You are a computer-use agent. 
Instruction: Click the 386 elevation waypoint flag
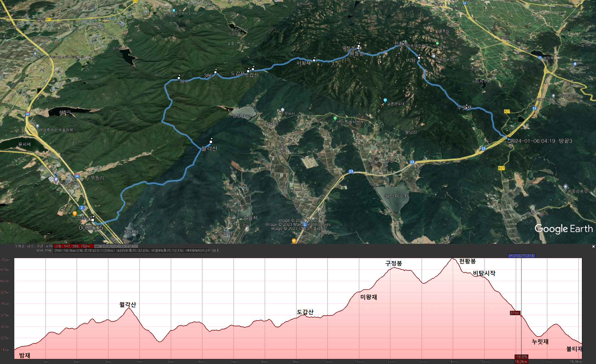215,71
